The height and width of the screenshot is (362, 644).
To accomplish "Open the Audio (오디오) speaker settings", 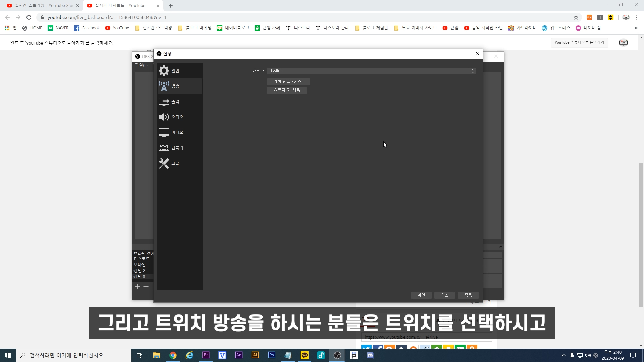I will pos(164,117).
